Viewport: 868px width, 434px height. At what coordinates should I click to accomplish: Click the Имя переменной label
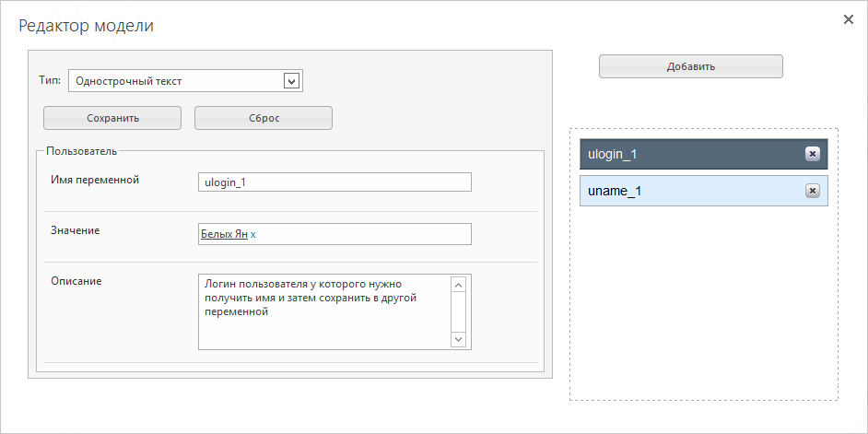[95, 180]
